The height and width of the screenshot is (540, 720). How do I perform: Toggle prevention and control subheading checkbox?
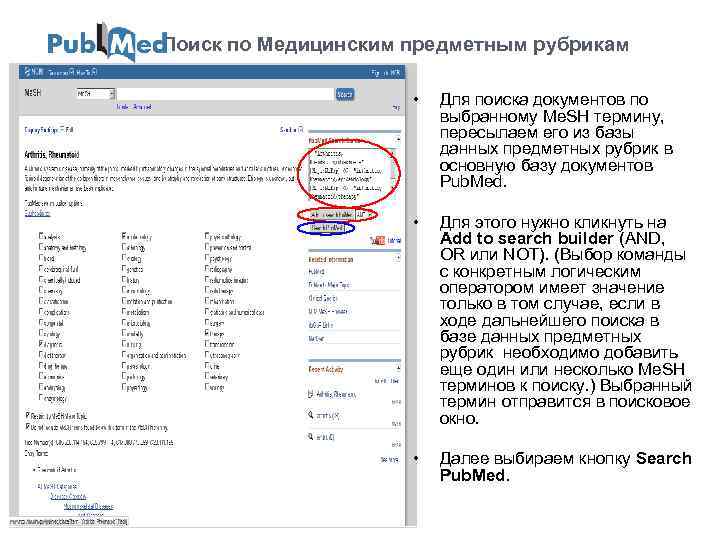[x=208, y=247]
